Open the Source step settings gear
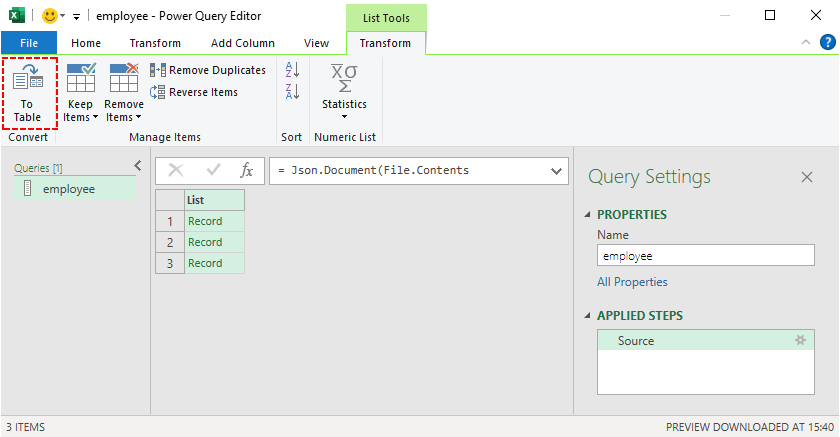 click(x=800, y=340)
